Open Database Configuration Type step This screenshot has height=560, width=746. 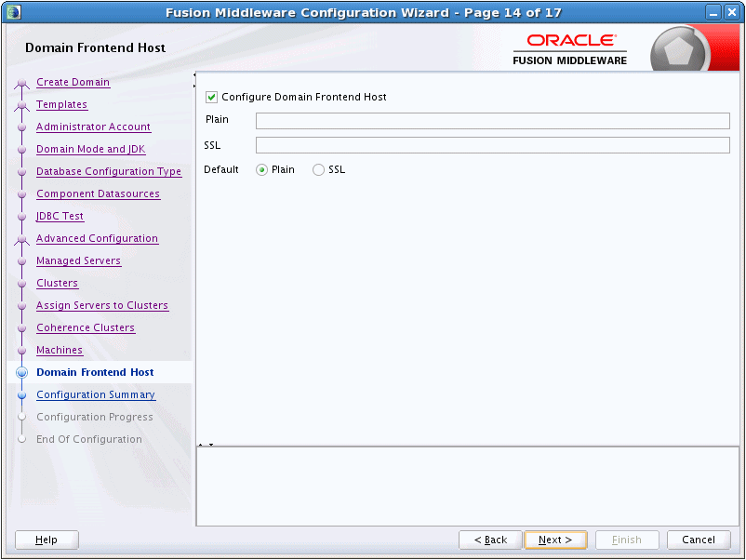click(x=109, y=171)
